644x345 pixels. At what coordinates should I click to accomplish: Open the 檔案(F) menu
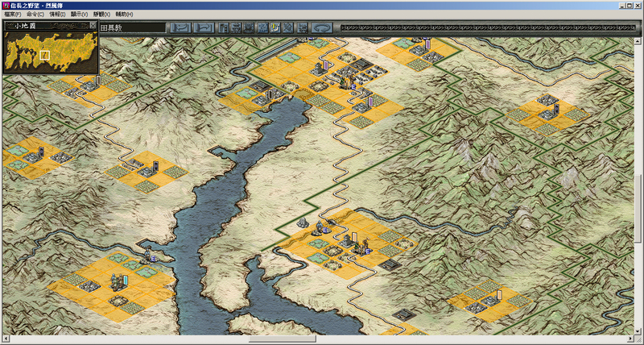(12, 14)
